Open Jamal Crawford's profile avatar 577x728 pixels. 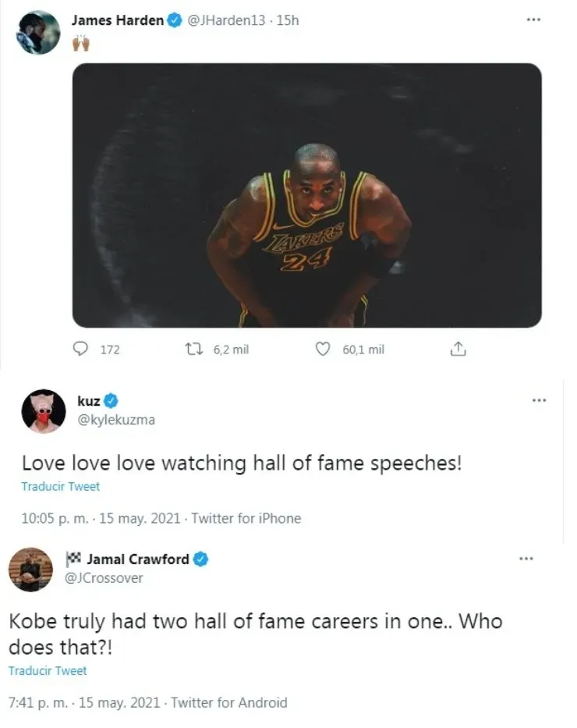[x=30, y=569]
